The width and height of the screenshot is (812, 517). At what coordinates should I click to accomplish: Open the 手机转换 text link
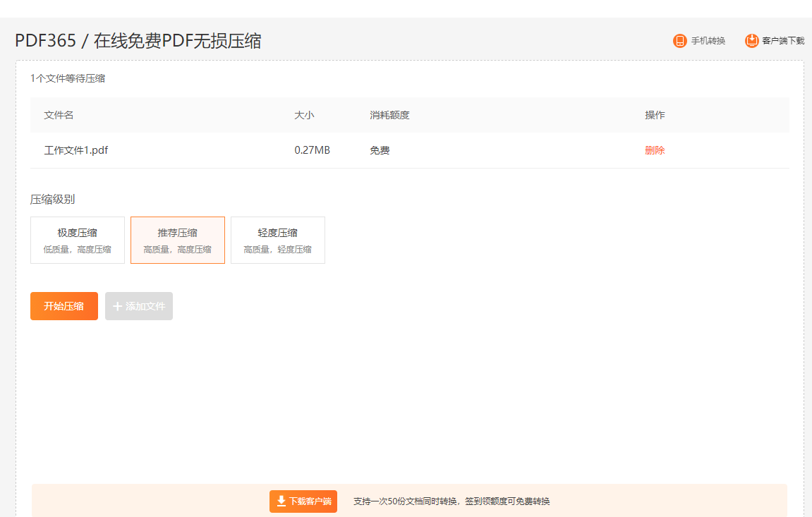click(x=708, y=41)
